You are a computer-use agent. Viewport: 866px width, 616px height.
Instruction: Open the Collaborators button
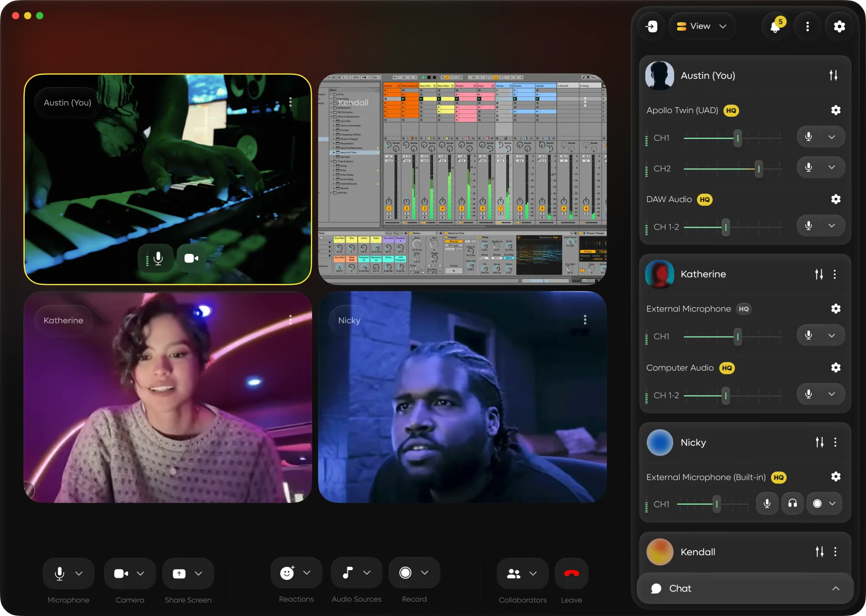514,573
